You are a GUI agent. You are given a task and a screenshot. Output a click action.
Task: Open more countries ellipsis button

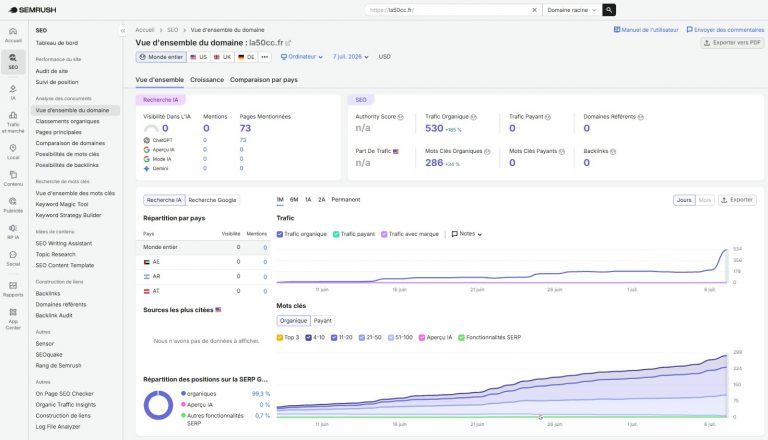click(264, 57)
